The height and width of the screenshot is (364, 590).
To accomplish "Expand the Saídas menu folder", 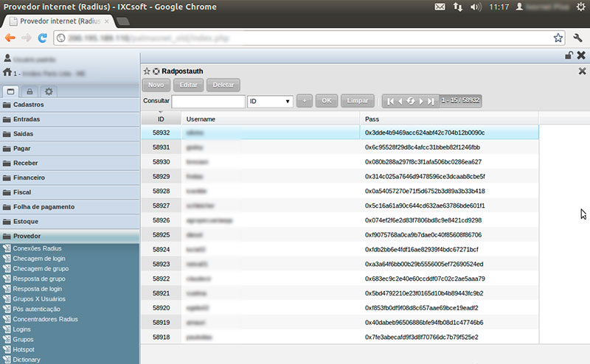I will pos(69,134).
